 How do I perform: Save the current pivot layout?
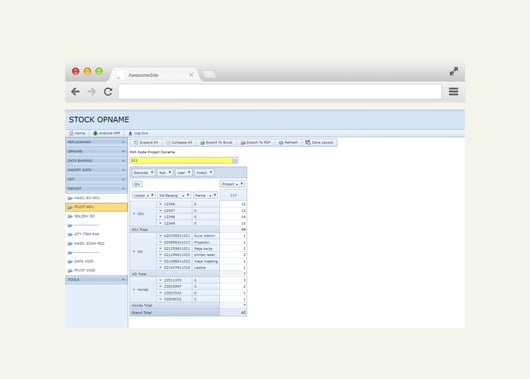click(x=320, y=142)
